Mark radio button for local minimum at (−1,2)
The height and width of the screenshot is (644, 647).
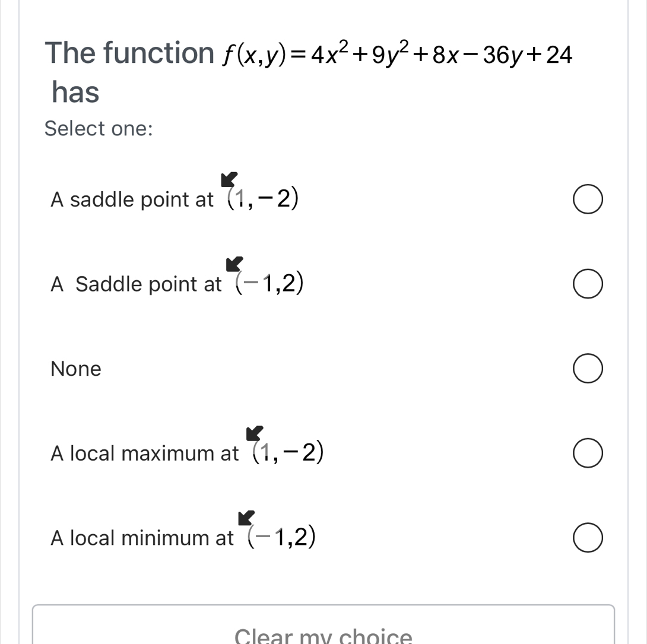click(588, 538)
